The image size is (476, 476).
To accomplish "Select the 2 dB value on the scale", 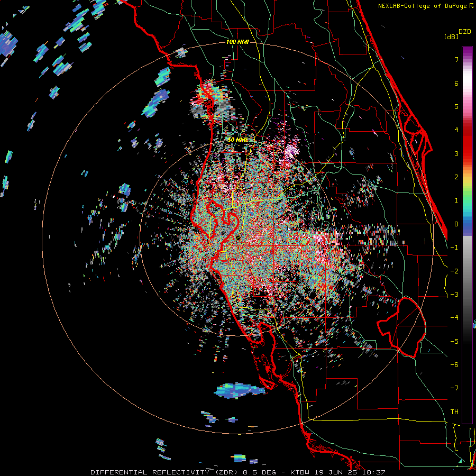I will [x=456, y=177].
